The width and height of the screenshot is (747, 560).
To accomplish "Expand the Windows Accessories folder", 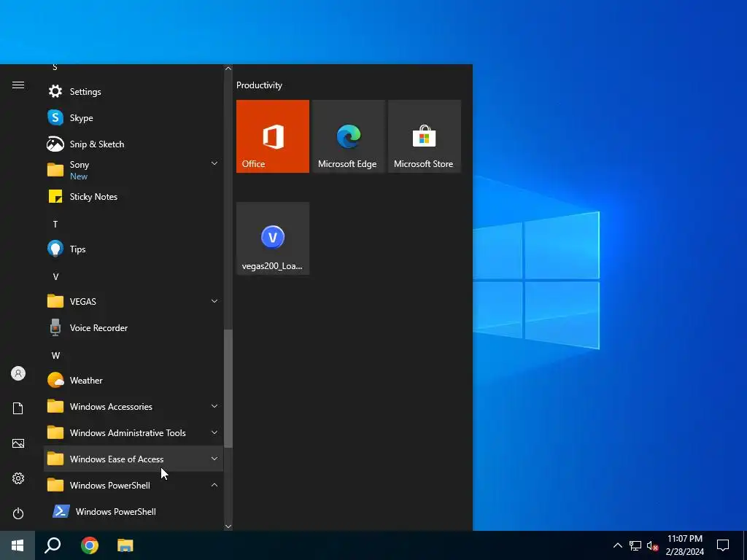I will [133, 406].
